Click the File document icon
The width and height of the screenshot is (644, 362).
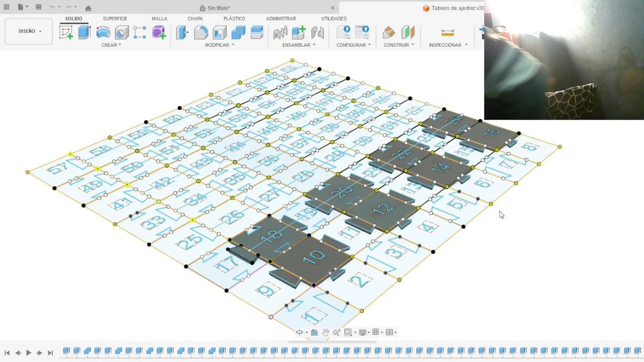click(x=20, y=8)
